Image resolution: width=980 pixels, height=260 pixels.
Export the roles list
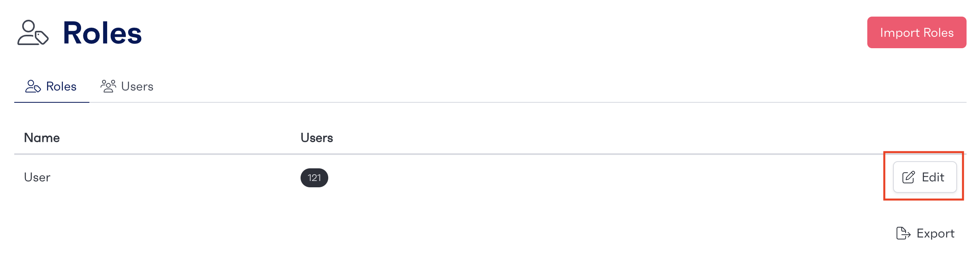click(x=925, y=233)
